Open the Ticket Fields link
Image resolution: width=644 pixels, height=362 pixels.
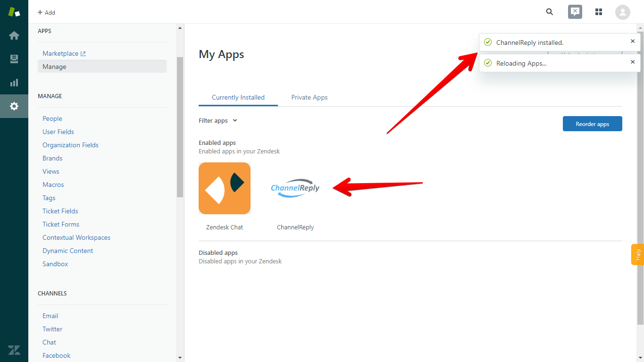[x=60, y=211]
